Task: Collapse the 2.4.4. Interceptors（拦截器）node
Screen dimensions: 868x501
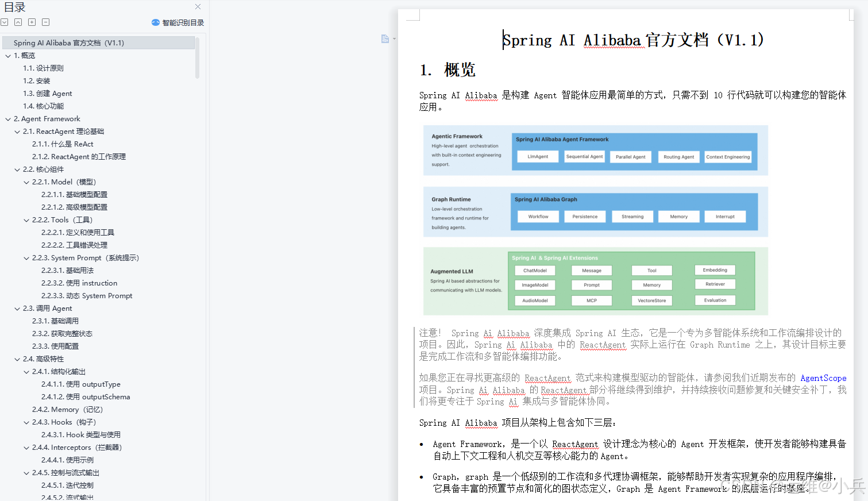Action: [26, 448]
